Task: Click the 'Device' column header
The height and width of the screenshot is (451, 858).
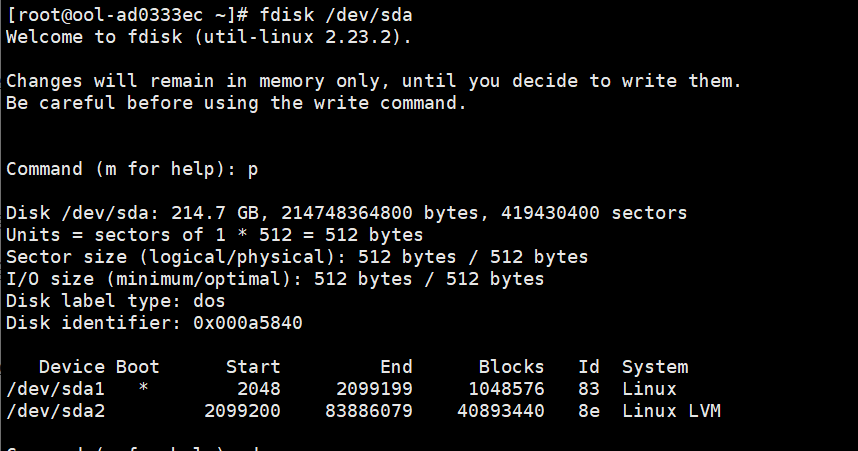Action: pyautogui.click(x=72, y=367)
